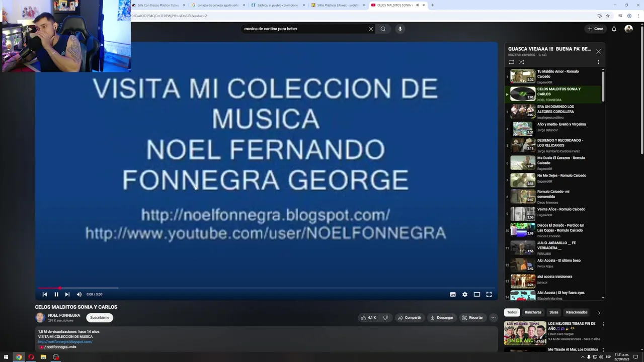Show more filter chips with arrow
Image resolution: width=644 pixels, height=362 pixels.
pos(599,312)
